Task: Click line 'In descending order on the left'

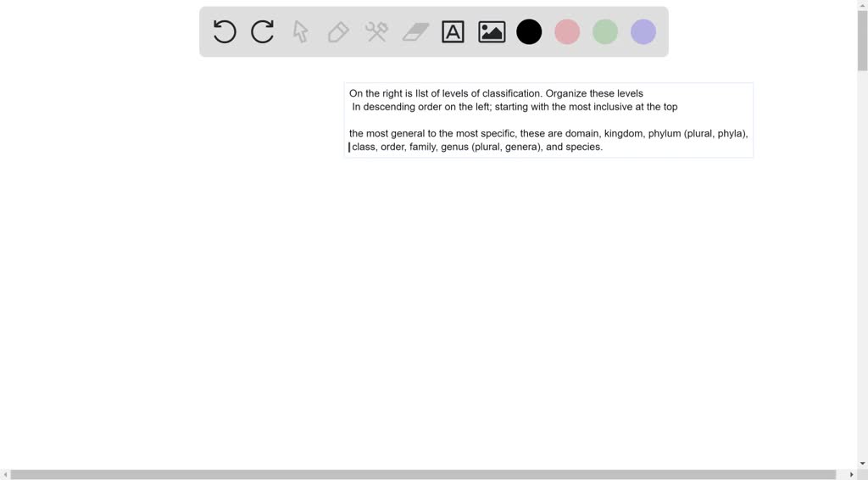Action: (x=515, y=107)
